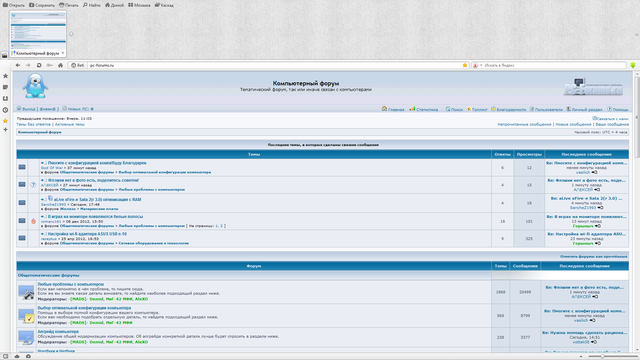Click the green download arrow icon
Viewport: 640px width, 360px height.
point(633,65)
